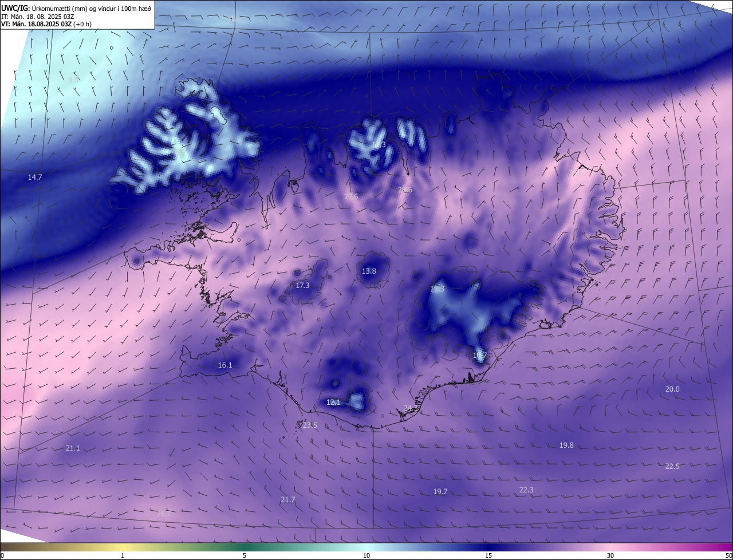Click the 27.6 value label
This screenshot has height=560, width=733.
tap(351, 196)
